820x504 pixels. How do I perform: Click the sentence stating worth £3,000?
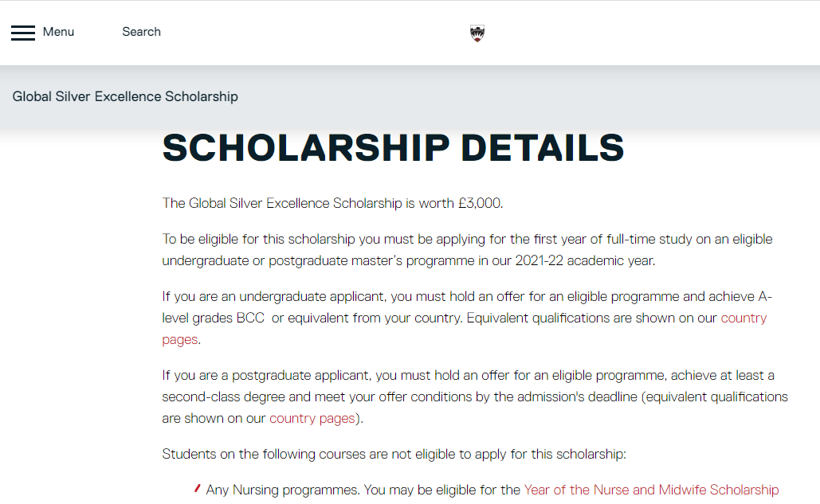tap(332, 203)
